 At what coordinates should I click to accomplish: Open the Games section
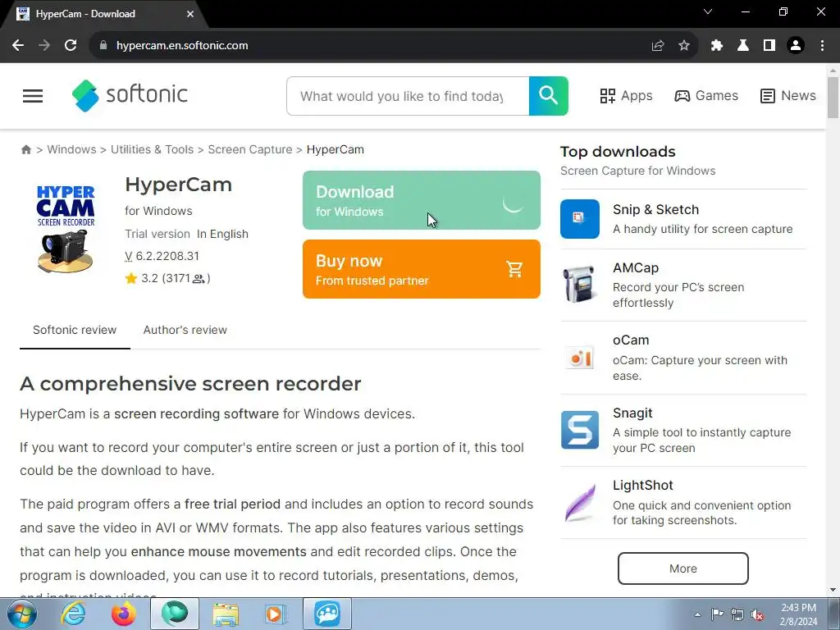tap(706, 96)
